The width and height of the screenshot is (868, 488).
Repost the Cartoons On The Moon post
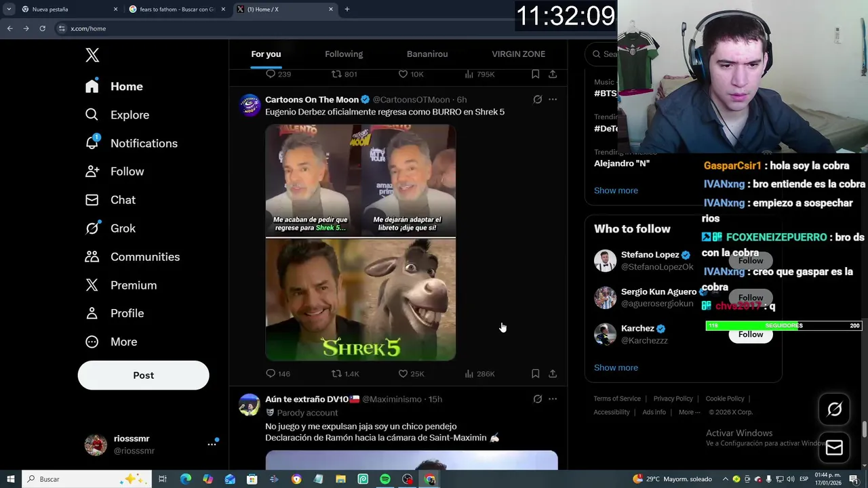[x=344, y=373]
